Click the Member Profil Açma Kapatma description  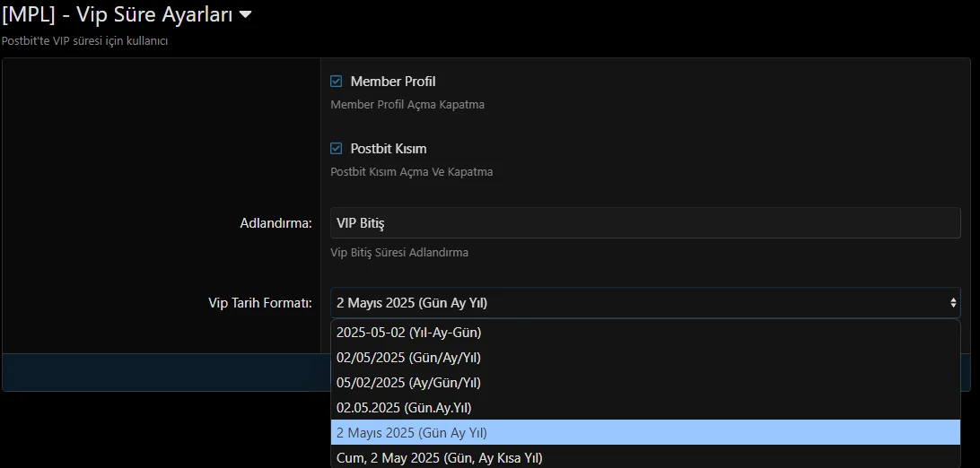coord(407,105)
